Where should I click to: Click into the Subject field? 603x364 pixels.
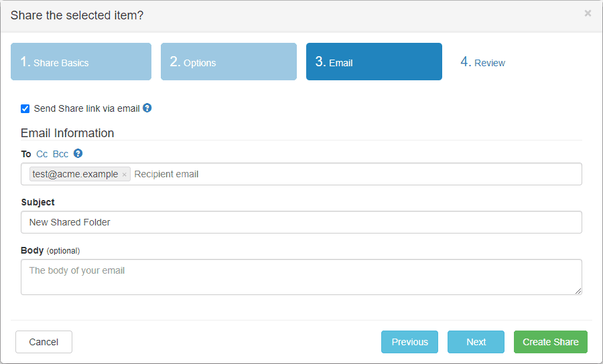coord(301,222)
